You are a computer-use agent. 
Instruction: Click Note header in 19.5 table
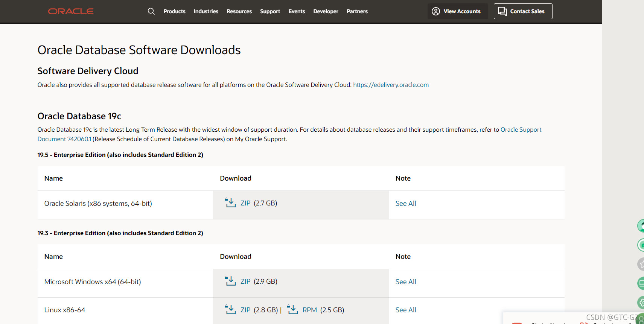[x=403, y=178]
